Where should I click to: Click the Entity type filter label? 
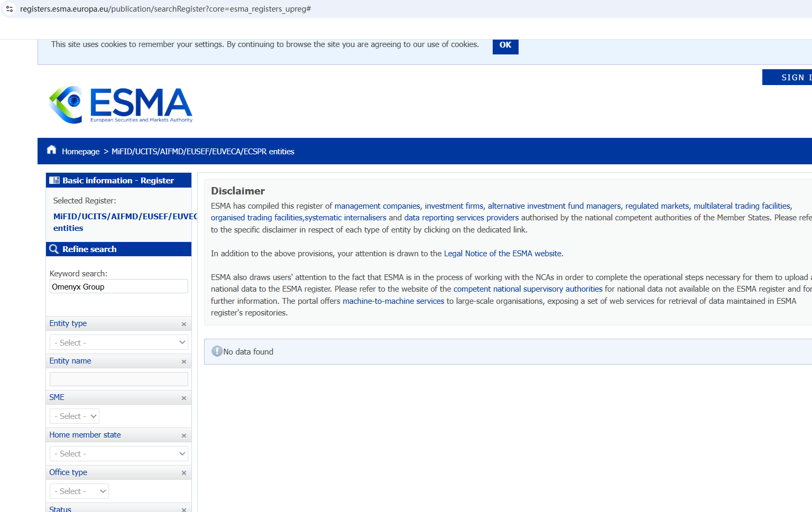68,323
